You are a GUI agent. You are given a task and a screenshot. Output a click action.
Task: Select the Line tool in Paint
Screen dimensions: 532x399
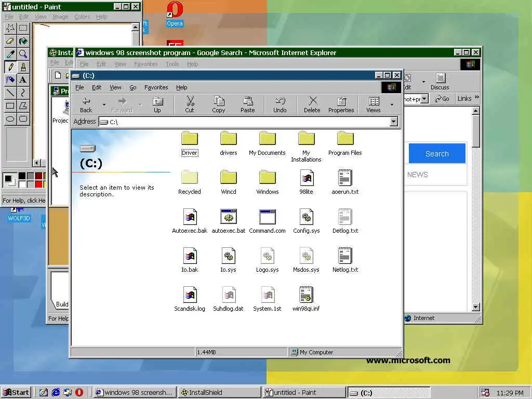tap(10, 92)
